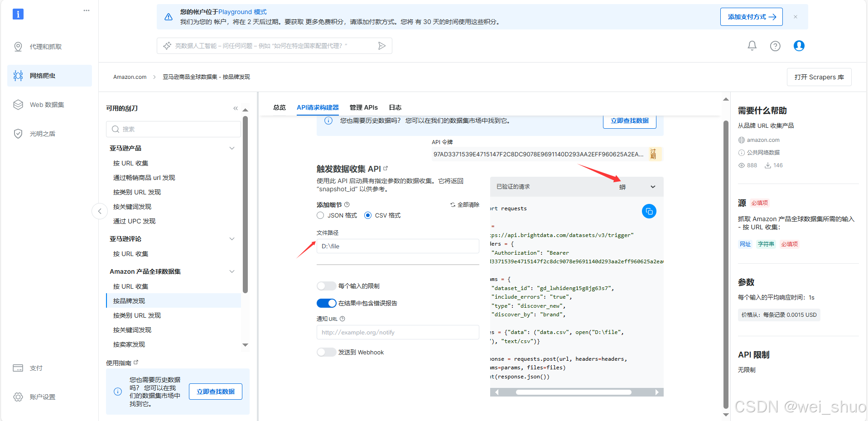Collapse left panel round arrow button
Image resolution: width=868 pixels, height=421 pixels.
[x=100, y=211]
